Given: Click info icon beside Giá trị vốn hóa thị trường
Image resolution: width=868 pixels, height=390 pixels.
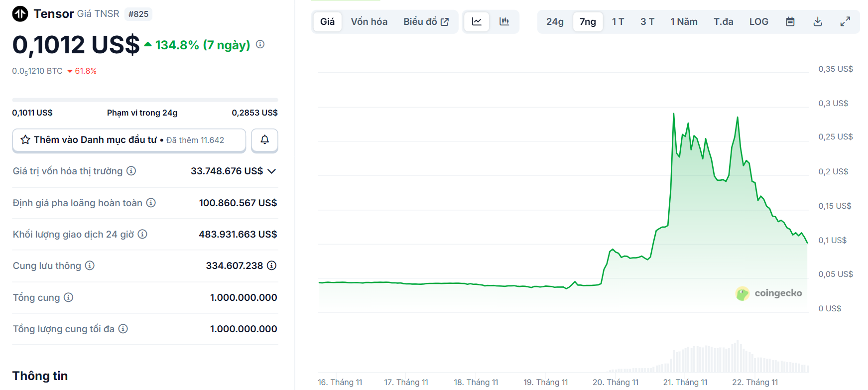Looking at the screenshot, I should click(x=131, y=171).
